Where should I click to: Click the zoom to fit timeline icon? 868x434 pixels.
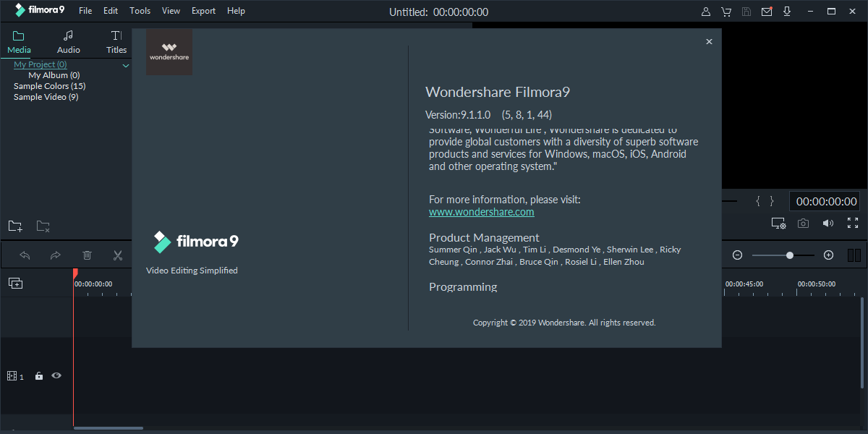[854, 255]
